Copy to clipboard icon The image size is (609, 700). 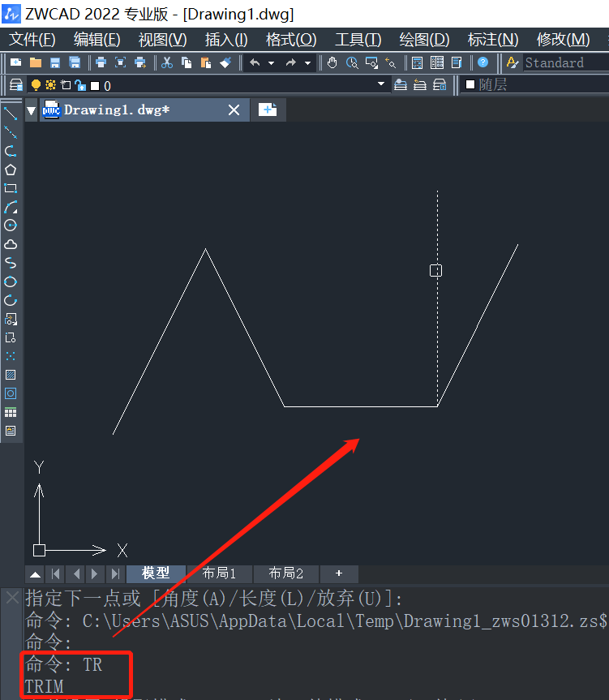coord(187,62)
